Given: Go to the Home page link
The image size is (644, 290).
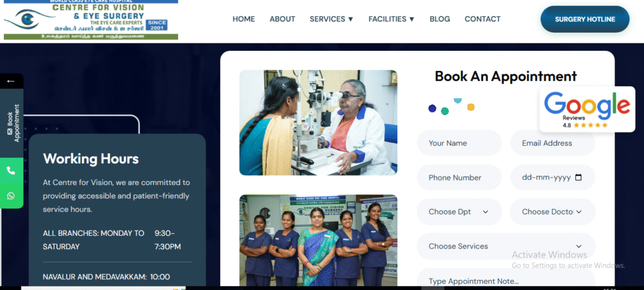Looking at the screenshot, I should click(x=243, y=19).
